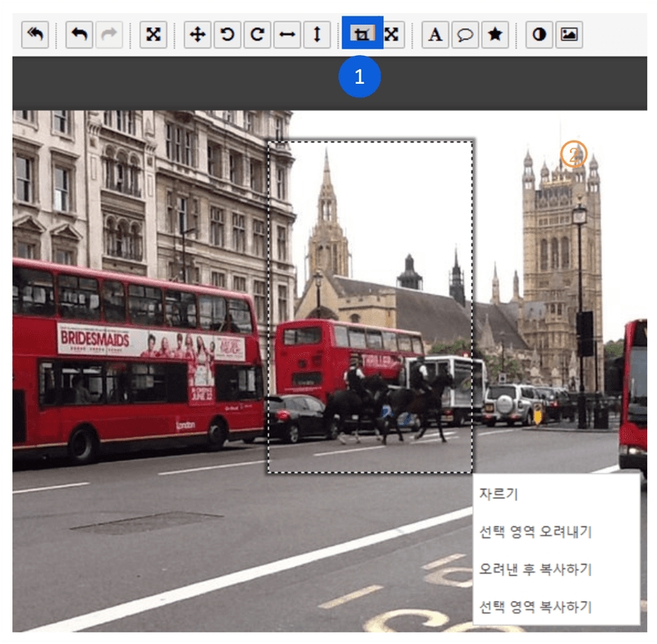This screenshot has height=644, width=657.
Task: Click the undo arrow button
Action: click(79, 34)
